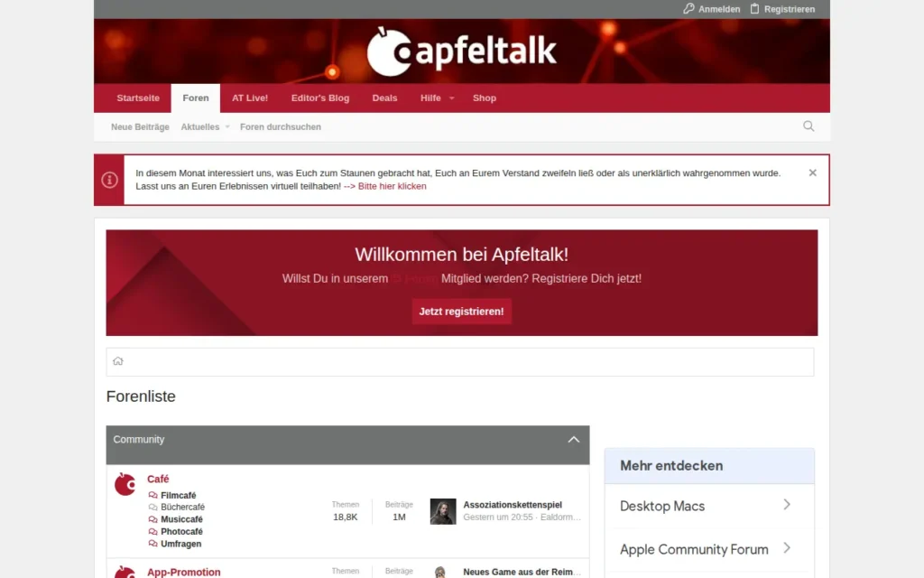Click the apfeltalk logo
This screenshot has width=924, height=578.
(461, 51)
